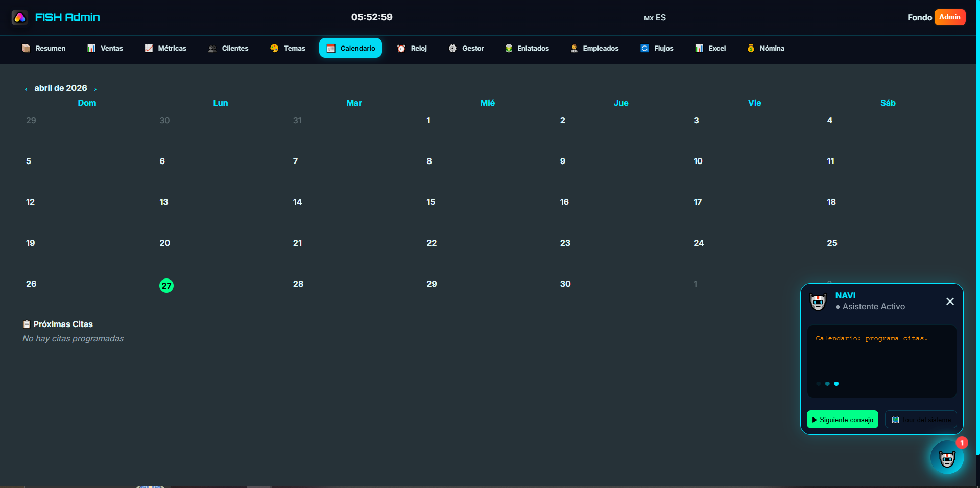The width and height of the screenshot is (980, 488).
Task: Advance to next month with right chevron
Action: (95, 88)
